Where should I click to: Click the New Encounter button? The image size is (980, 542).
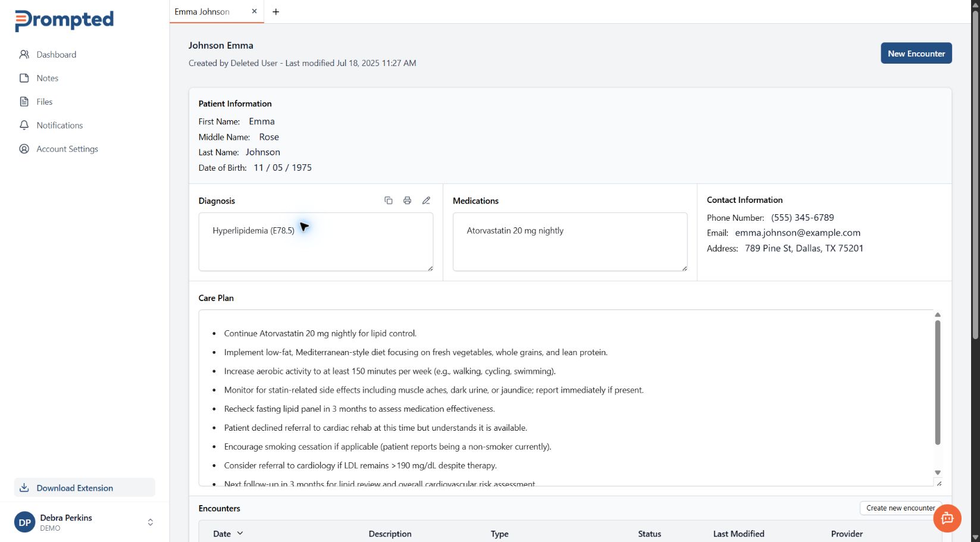pos(916,54)
